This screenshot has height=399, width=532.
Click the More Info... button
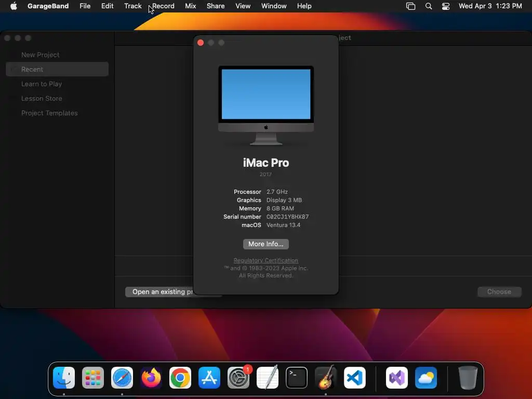click(265, 244)
